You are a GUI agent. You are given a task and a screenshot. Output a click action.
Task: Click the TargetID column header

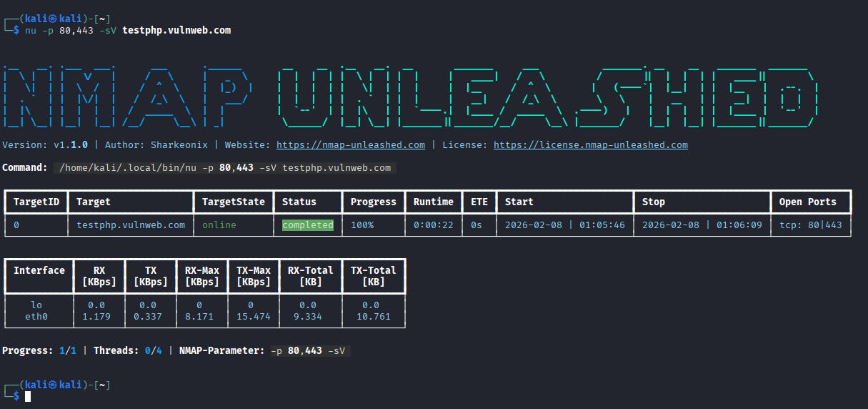(36, 202)
